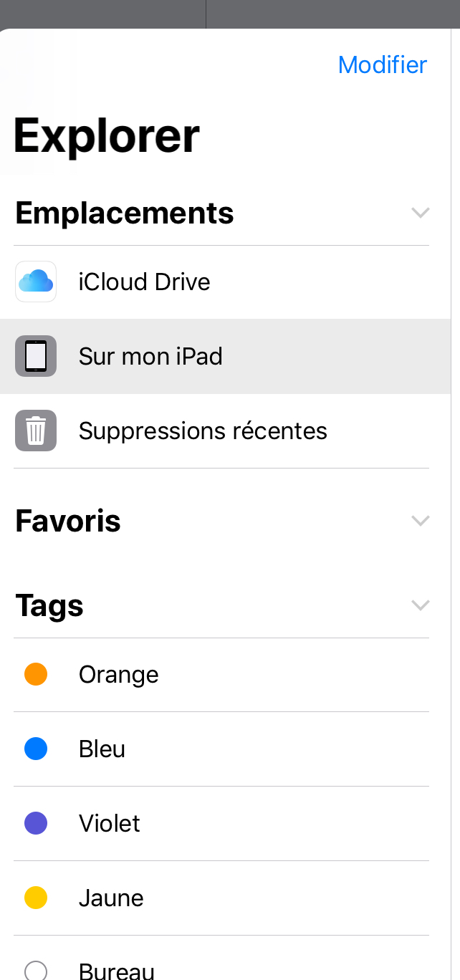460x980 pixels.
Task: Open iCloud Drive location
Action: [x=144, y=282]
